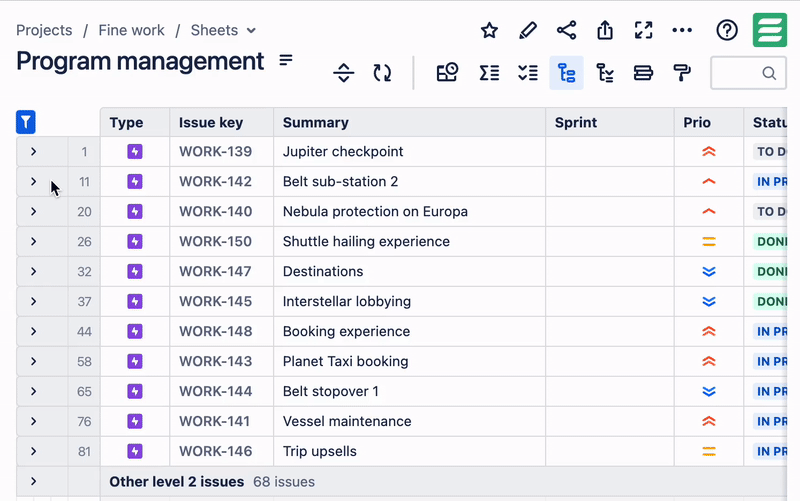Expand the Belt sub-station 2 row

(x=33, y=182)
